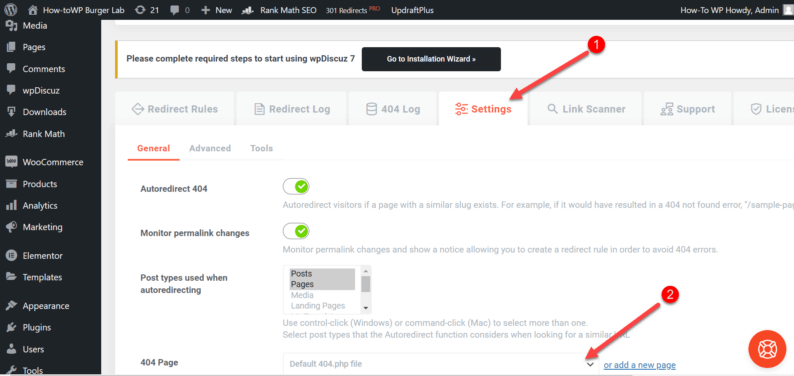794x376 pixels.
Task: Click the Analytics bar chart icon
Action: coord(11,205)
